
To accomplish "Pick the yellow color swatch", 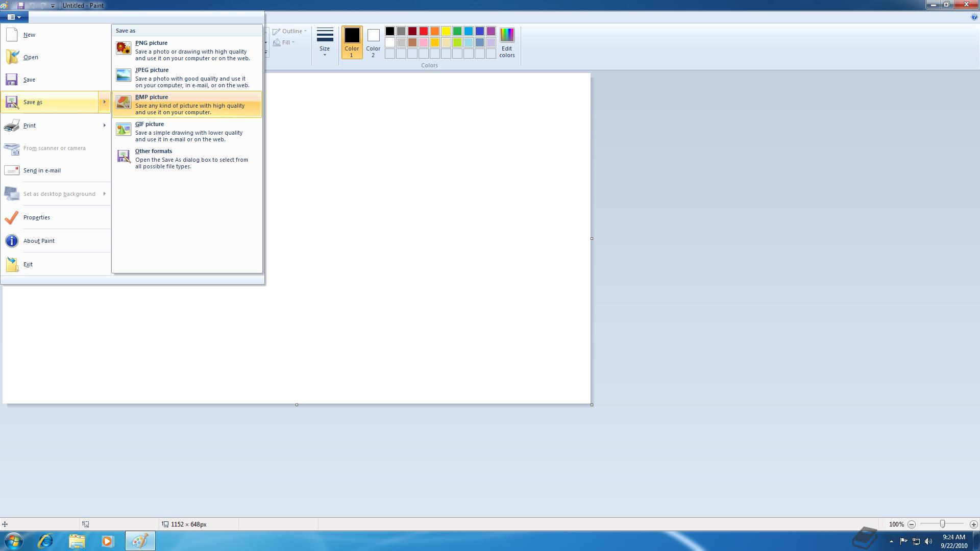I will click(x=446, y=31).
